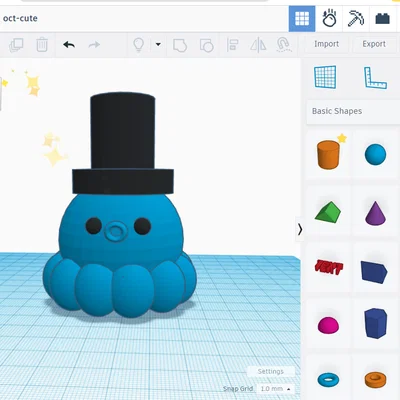Pick the pink Half Sphere shape

328,325
